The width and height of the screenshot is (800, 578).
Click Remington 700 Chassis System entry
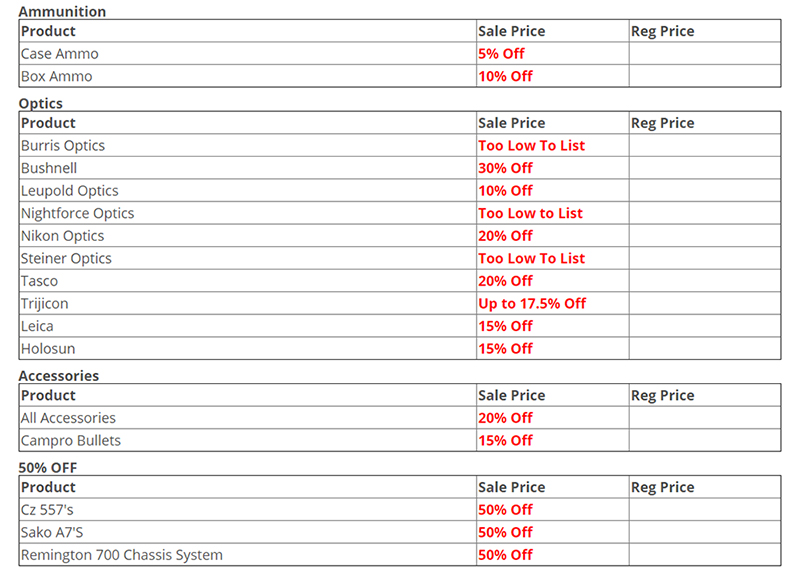click(x=122, y=556)
